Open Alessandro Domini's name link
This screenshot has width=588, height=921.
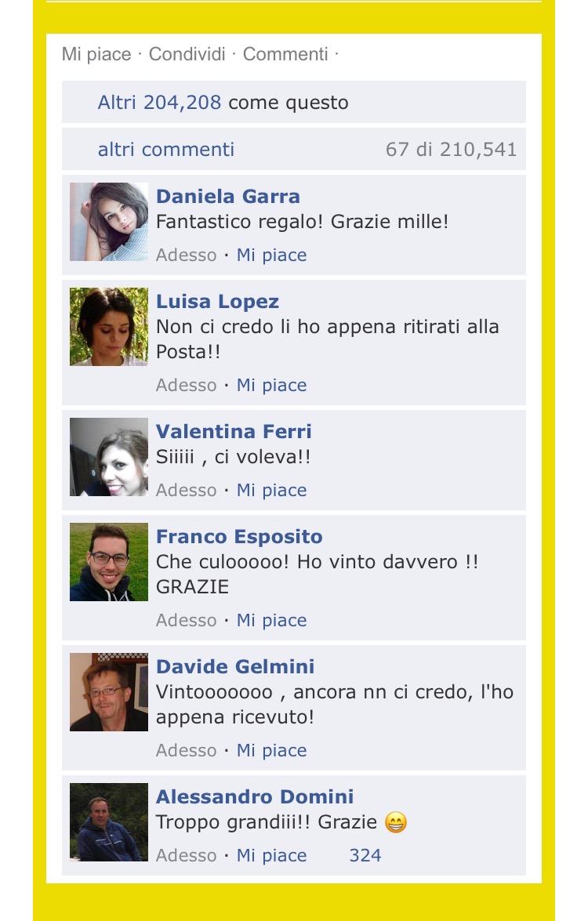coord(255,796)
